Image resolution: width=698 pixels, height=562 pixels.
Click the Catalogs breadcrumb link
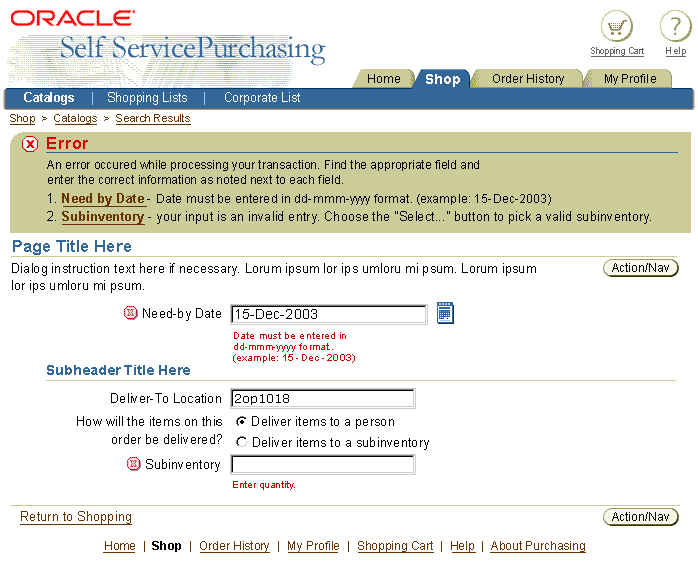pyautogui.click(x=75, y=118)
